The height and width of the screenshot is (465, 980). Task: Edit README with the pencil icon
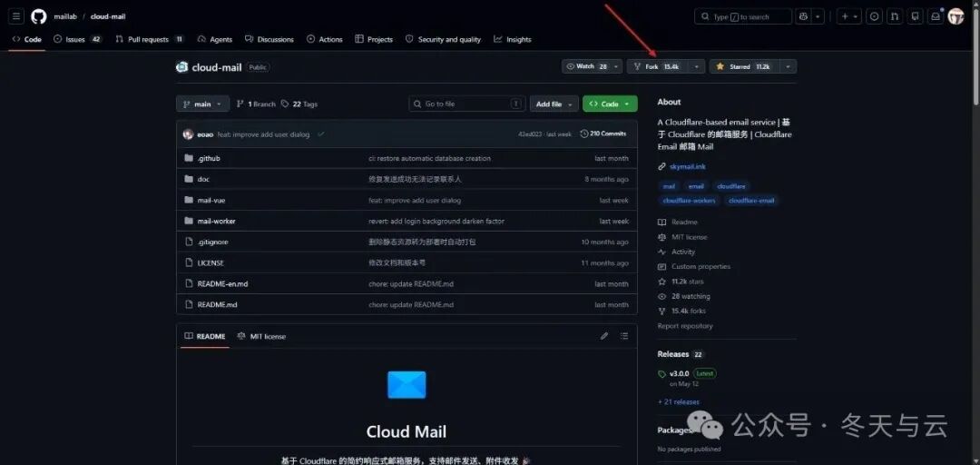tap(604, 336)
